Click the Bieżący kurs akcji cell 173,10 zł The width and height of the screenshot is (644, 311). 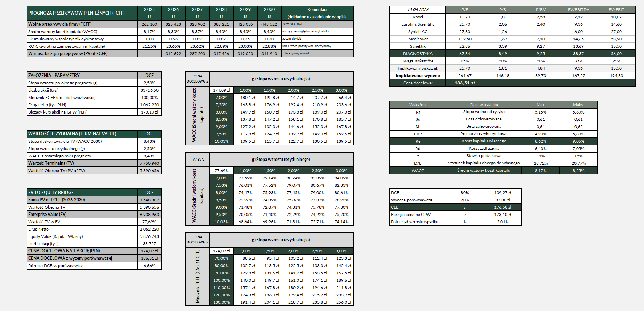(x=150, y=112)
